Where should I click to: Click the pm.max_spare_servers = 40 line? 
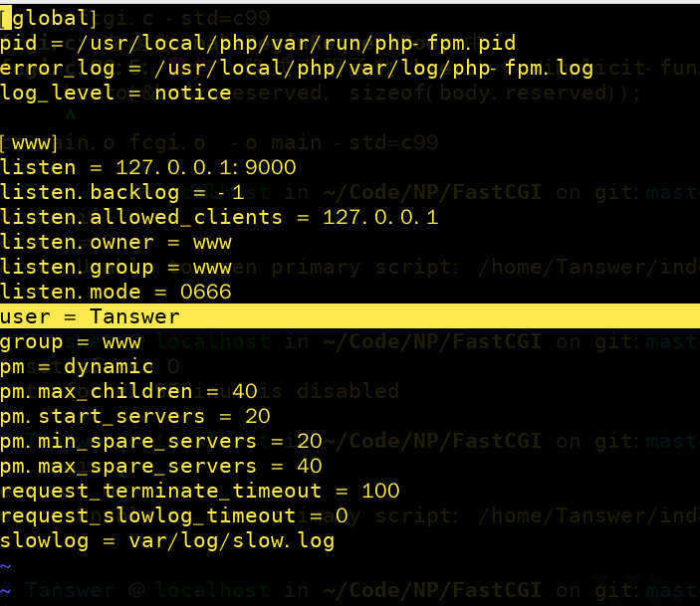161,467
